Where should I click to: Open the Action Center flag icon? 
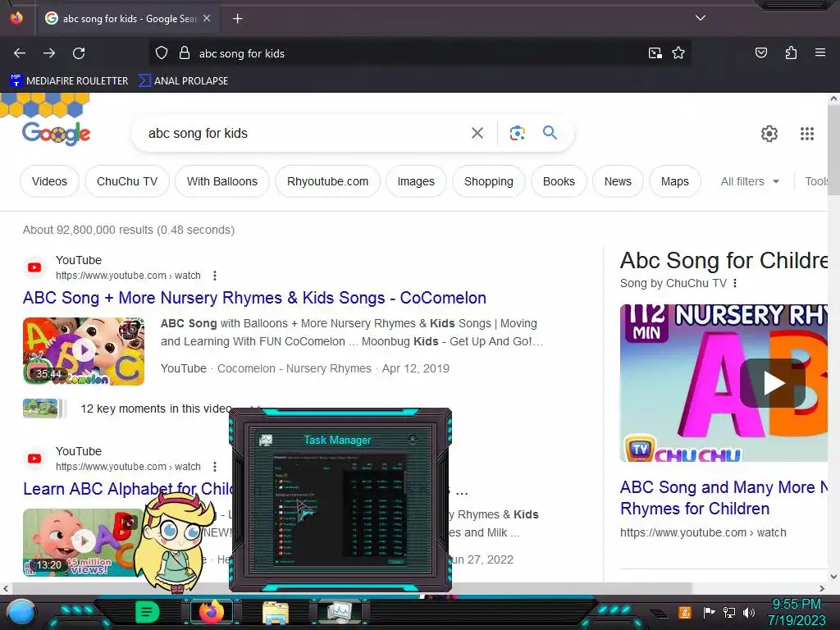click(709, 612)
